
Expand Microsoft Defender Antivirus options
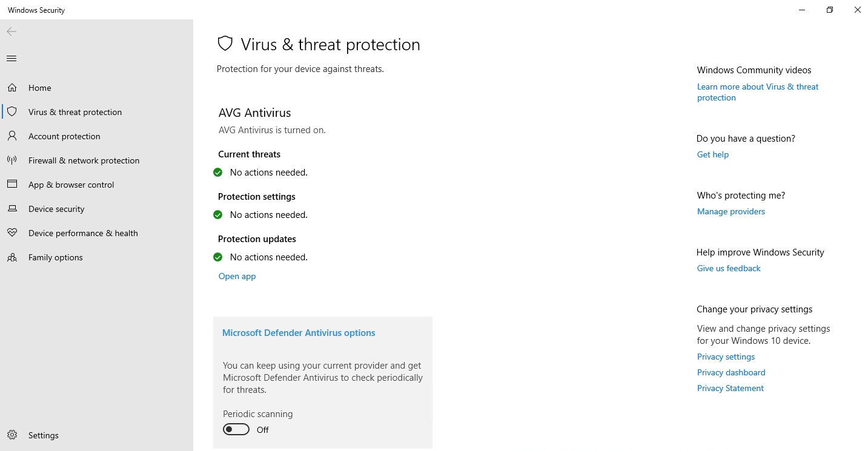pyautogui.click(x=299, y=333)
